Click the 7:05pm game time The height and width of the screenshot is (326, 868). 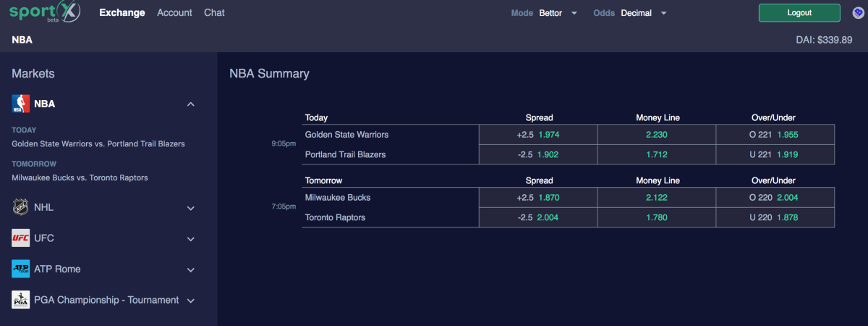click(x=284, y=206)
